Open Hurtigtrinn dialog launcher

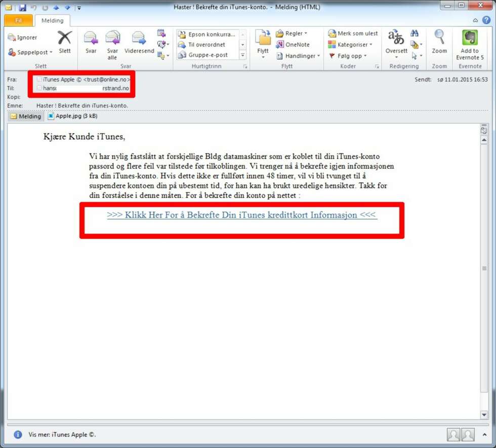[245, 66]
